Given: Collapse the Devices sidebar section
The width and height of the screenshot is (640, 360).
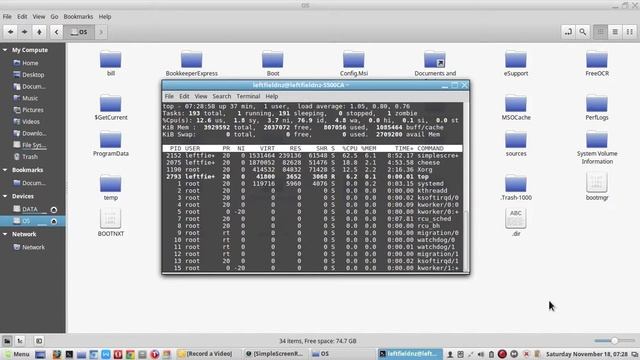Looking at the screenshot, I should coord(5,196).
